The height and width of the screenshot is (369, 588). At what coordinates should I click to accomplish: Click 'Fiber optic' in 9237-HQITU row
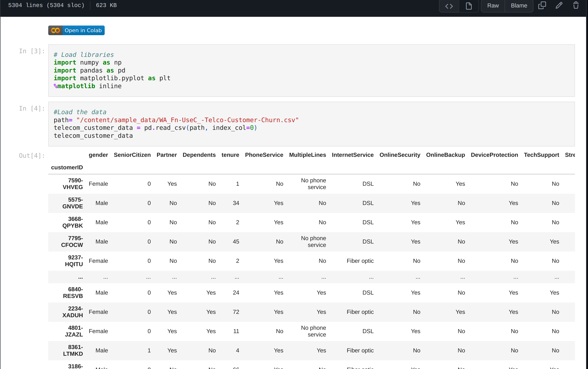360,261
